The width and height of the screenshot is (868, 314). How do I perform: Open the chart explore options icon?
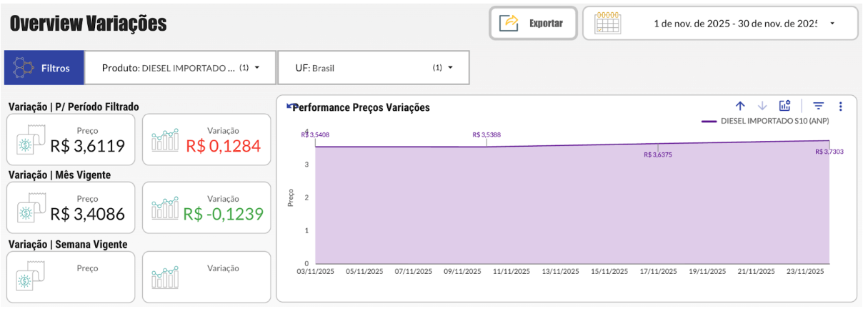coord(784,106)
